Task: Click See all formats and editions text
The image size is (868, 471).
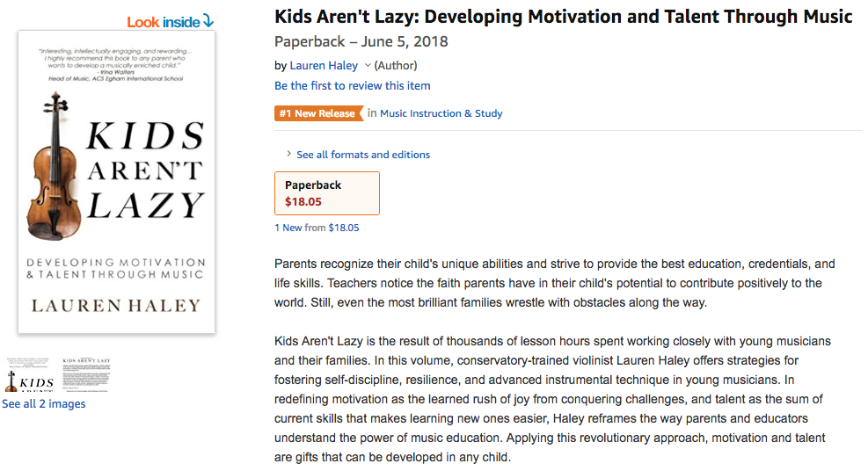Action: [x=363, y=155]
